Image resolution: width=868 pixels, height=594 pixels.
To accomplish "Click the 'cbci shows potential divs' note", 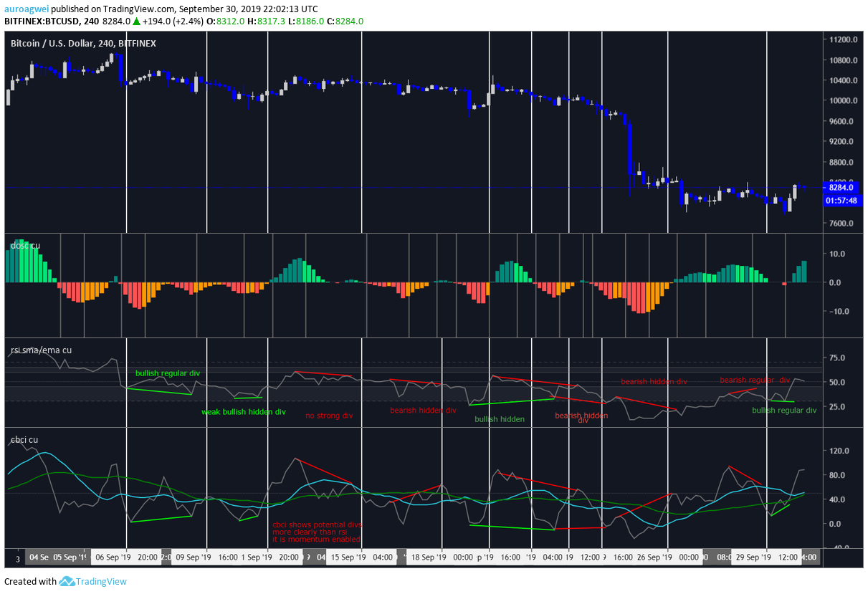I will point(317,524).
